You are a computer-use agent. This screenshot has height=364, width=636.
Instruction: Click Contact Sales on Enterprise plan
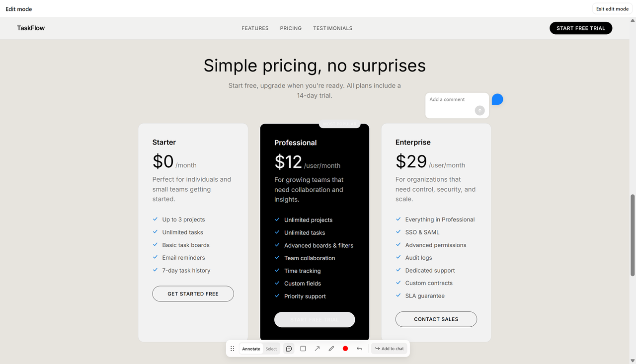tap(436, 319)
